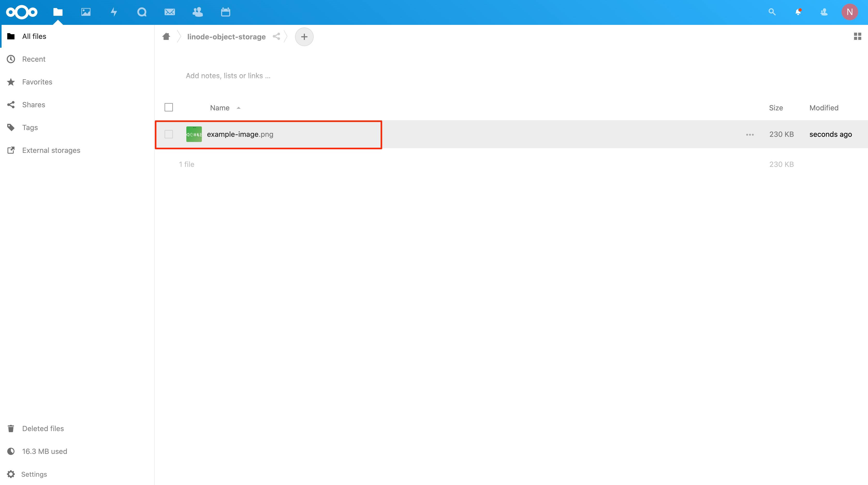Open the Contacts app
The height and width of the screenshot is (485, 868).
198,12
